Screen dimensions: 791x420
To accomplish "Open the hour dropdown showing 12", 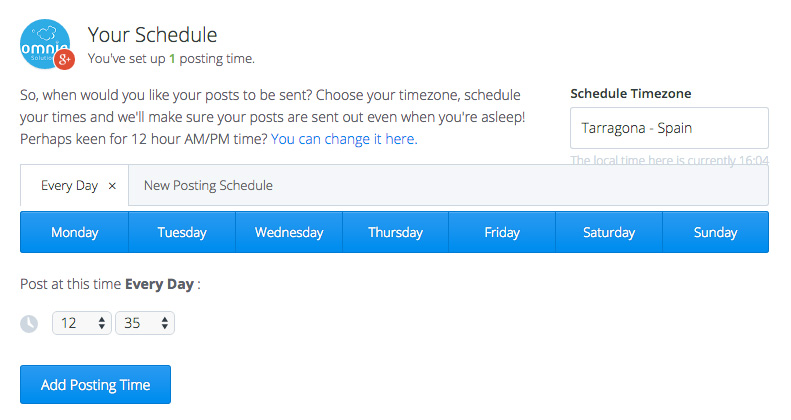I will [x=81, y=324].
